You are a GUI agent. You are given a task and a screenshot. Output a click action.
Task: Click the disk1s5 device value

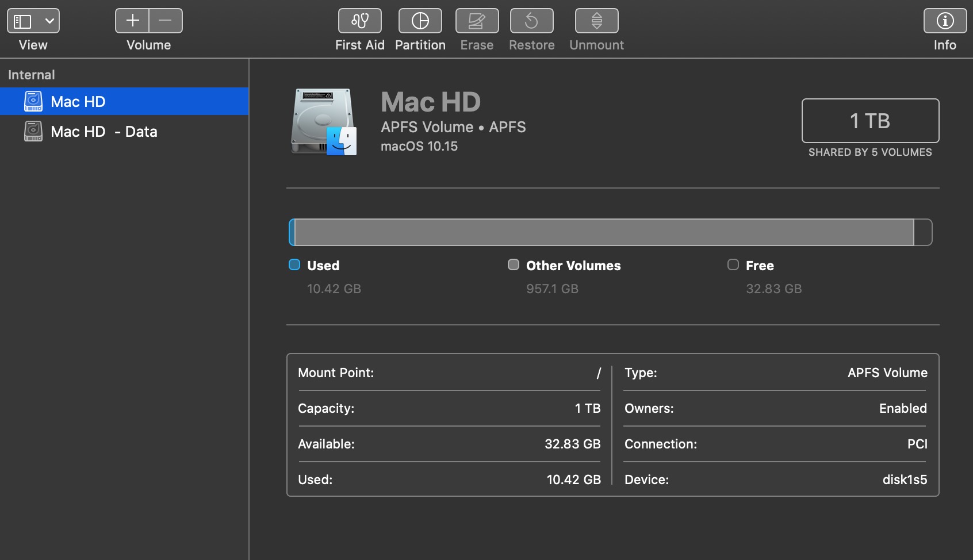click(x=905, y=480)
